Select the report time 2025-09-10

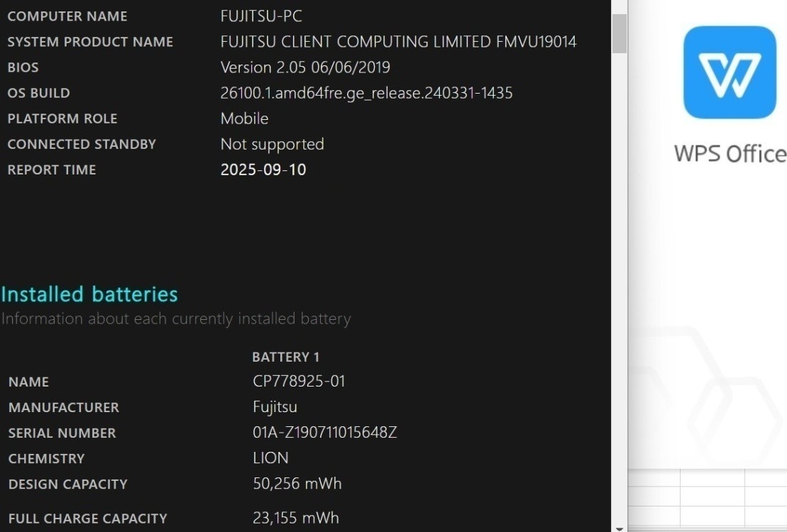click(263, 170)
